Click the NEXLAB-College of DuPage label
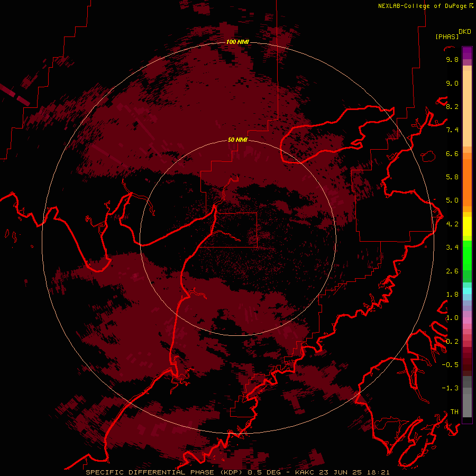The width and height of the screenshot is (476, 476). [422, 6]
